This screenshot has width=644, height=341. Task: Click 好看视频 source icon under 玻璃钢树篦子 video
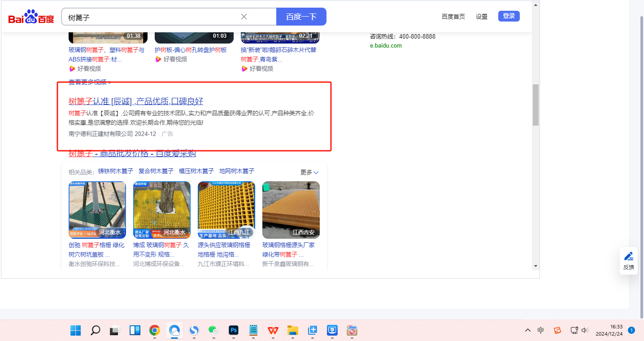(72, 69)
